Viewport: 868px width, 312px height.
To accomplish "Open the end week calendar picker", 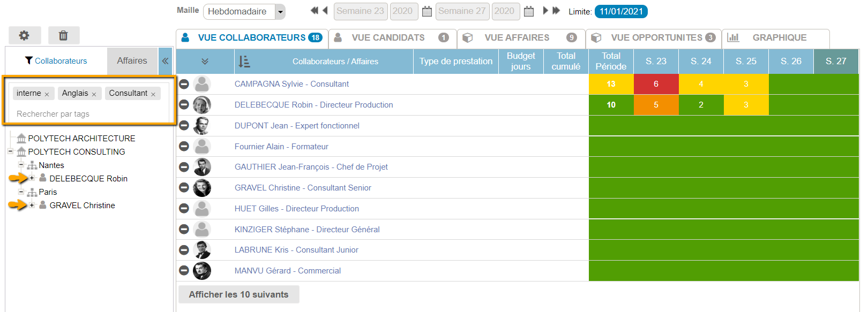I will (x=529, y=11).
